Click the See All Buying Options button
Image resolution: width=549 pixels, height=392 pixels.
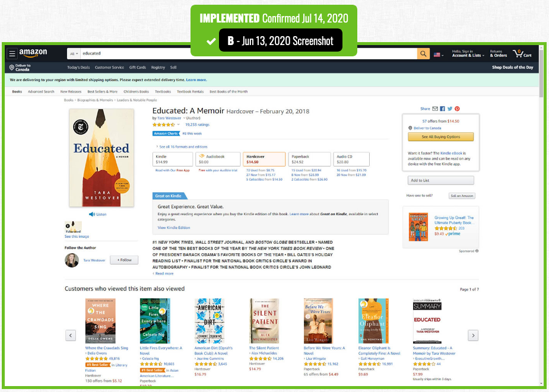[440, 137]
